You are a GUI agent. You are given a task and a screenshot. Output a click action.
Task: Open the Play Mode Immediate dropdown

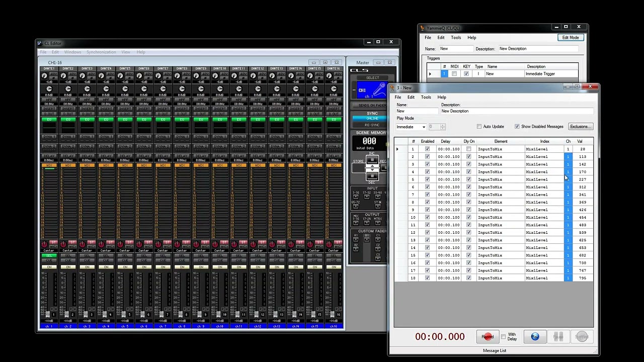coord(411,127)
